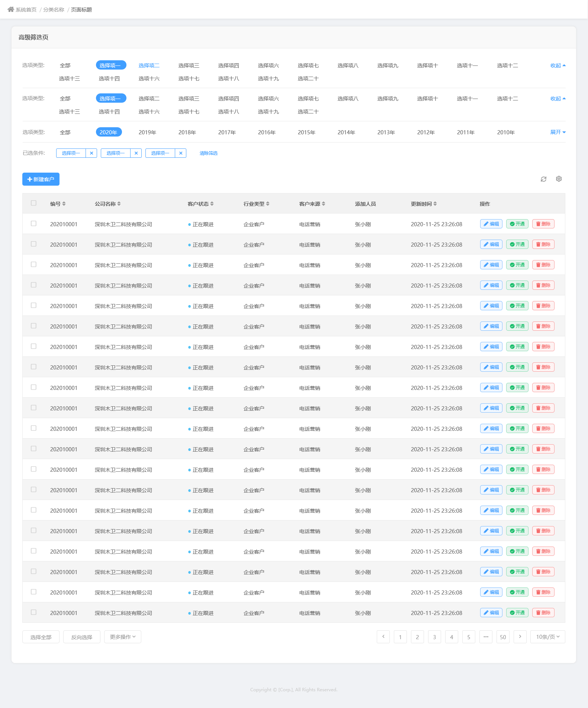Check the second row checkbox
The width and height of the screenshot is (588, 708).
point(33,244)
